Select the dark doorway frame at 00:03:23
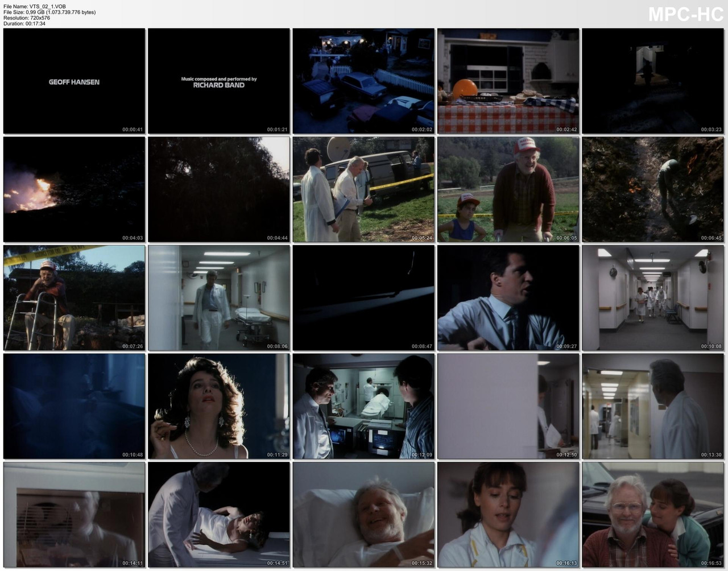The image size is (728, 571). 653,81
